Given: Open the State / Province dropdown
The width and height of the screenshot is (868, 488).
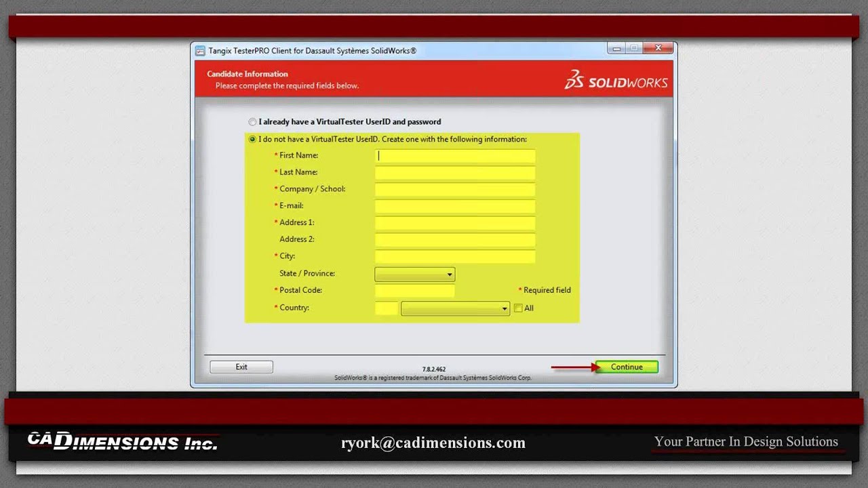Looking at the screenshot, I should pyautogui.click(x=415, y=274).
